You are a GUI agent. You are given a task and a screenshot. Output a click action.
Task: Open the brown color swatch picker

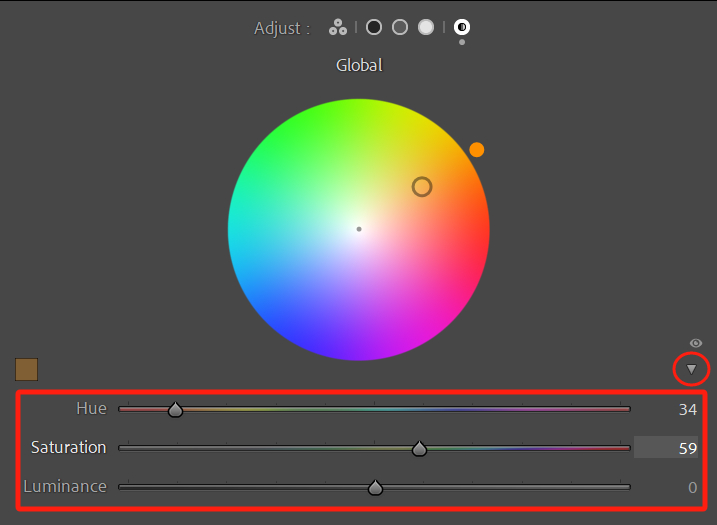point(26,369)
